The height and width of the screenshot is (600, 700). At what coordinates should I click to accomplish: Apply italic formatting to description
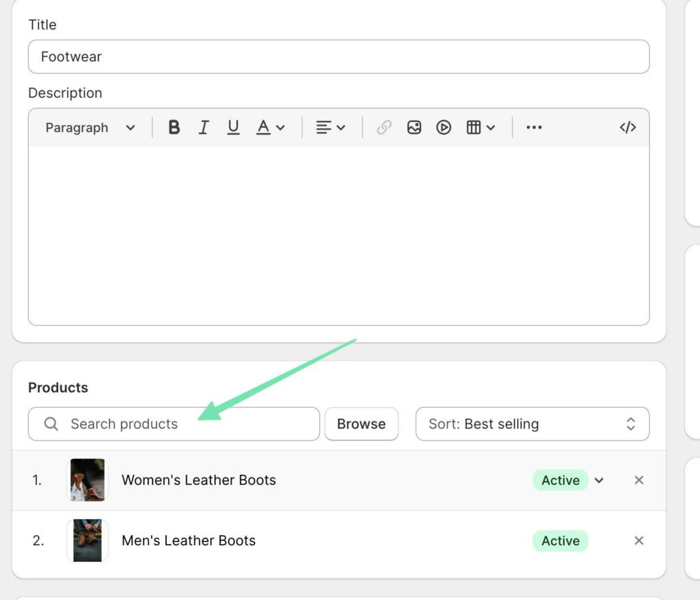[x=204, y=127]
